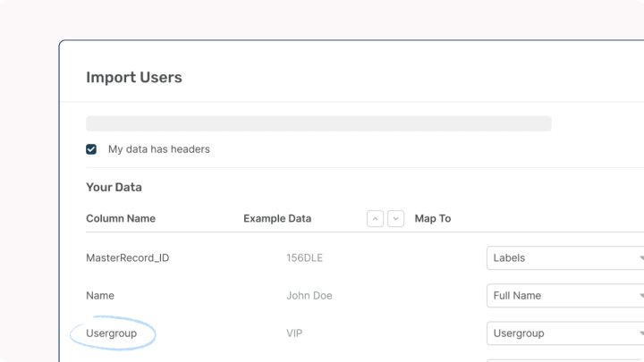Open the partially visible dropdown below Usergroup
Screen dimensions: 644x362
[565, 359]
